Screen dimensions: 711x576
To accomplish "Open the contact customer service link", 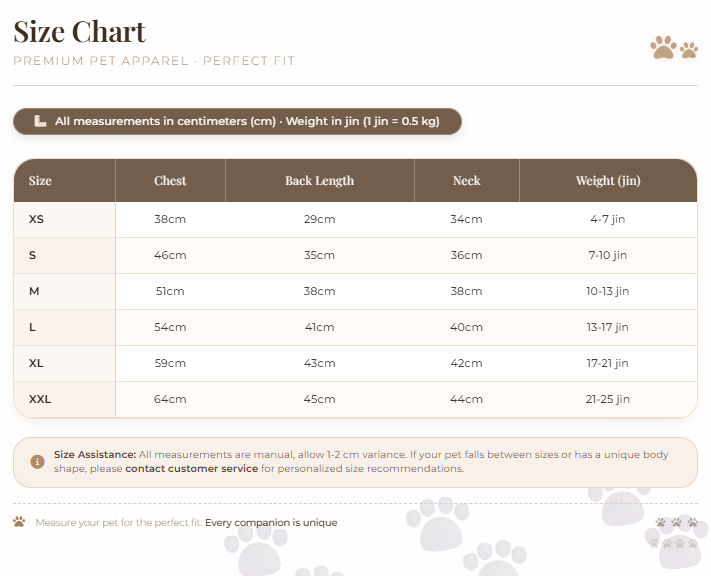I will tap(191, 469).
